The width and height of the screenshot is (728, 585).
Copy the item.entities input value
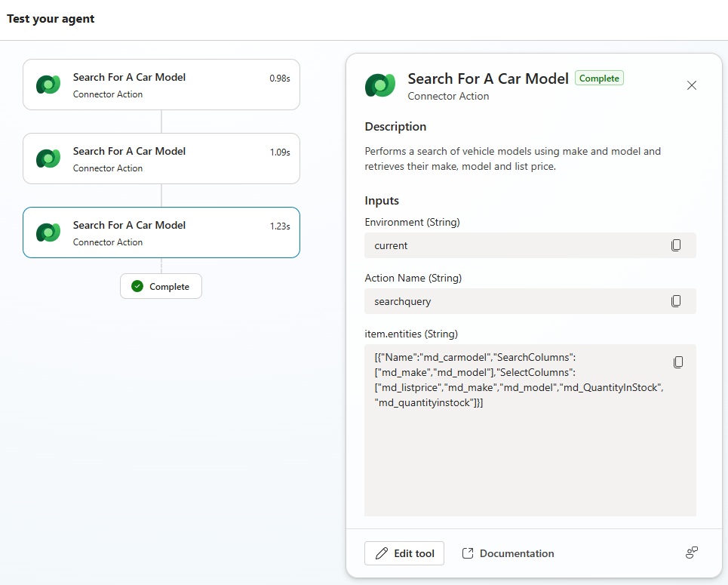click(x=678, y=362)
